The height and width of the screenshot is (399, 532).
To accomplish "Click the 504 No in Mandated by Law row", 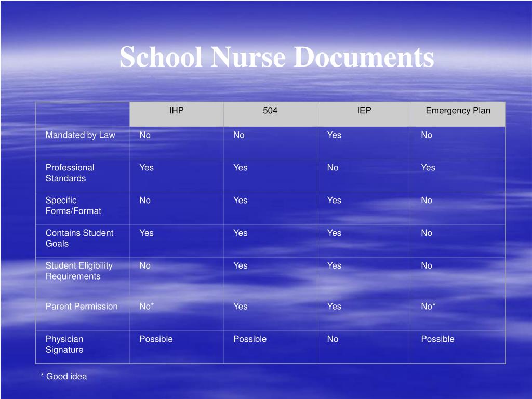I will click(239, 135).
